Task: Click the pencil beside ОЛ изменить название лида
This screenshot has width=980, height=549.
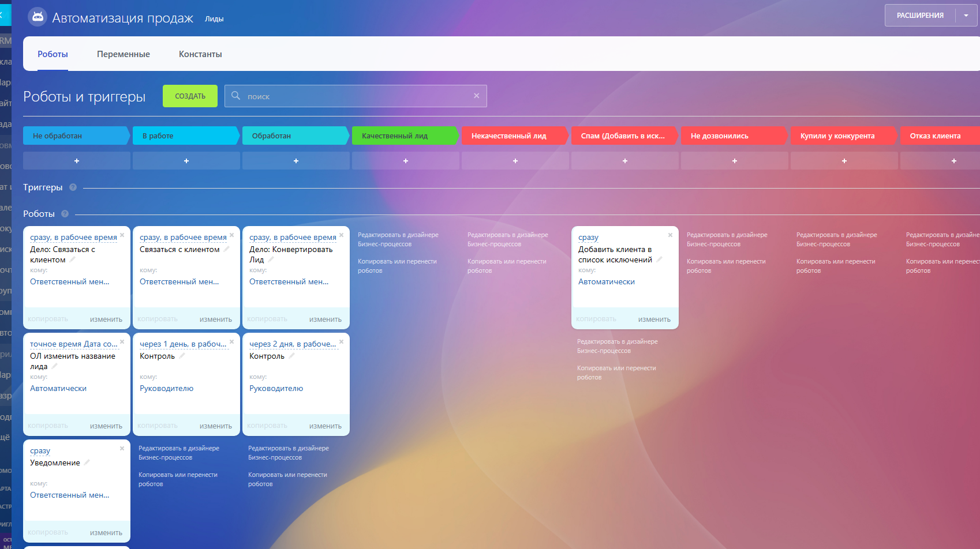Action: pyautogui.click(x=55, y=366)
